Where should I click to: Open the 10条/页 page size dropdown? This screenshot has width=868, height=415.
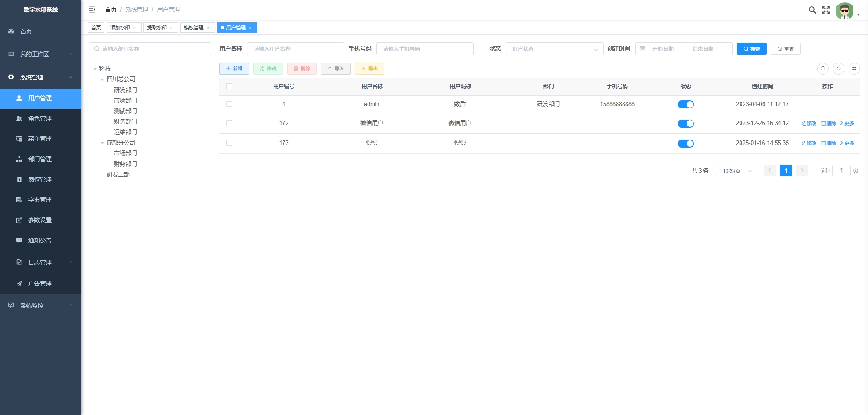point(735,171)
